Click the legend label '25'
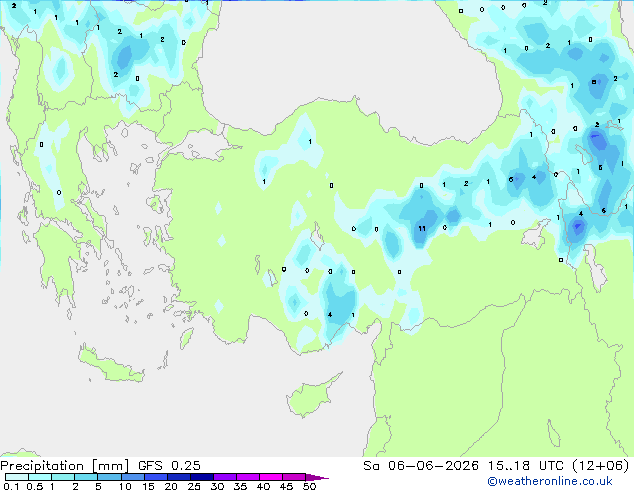Screen dimensions: 634x490 pyautogui.click(x=194, y=486)
